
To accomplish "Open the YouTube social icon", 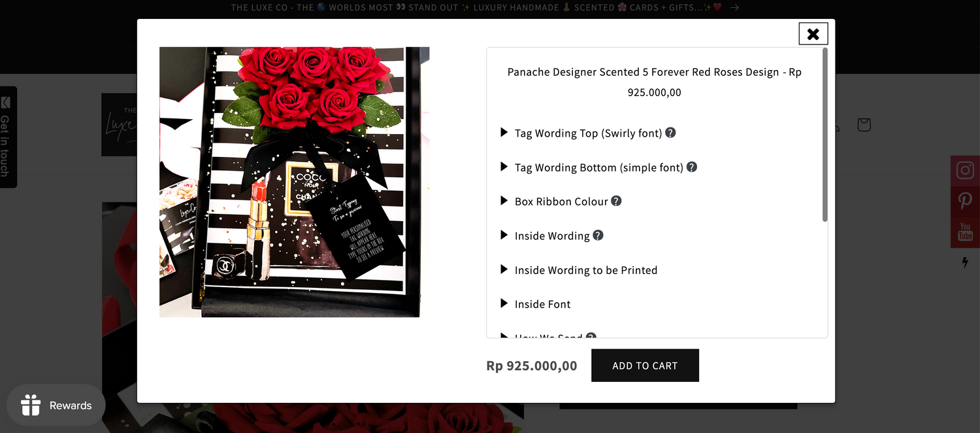I will pos(965,232).
